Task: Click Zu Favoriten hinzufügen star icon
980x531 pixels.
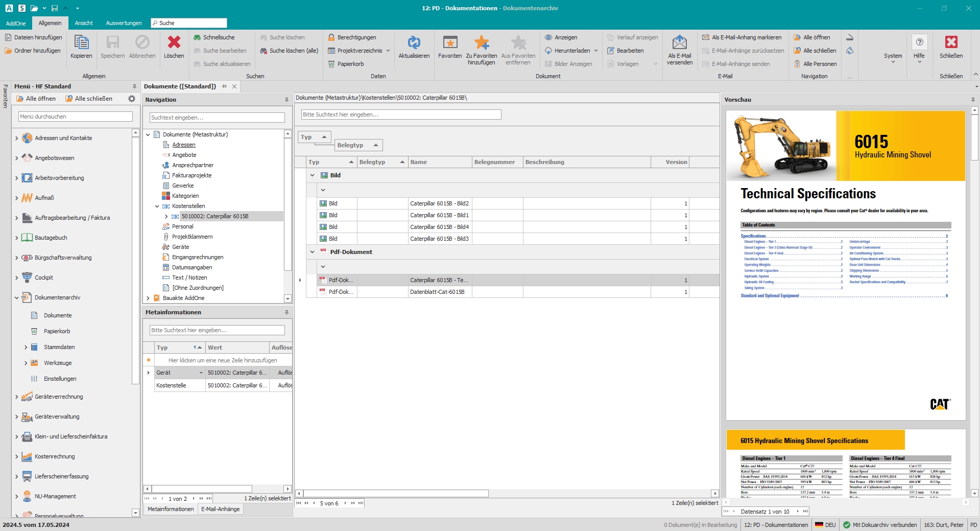Action: (x=481, y=42)
